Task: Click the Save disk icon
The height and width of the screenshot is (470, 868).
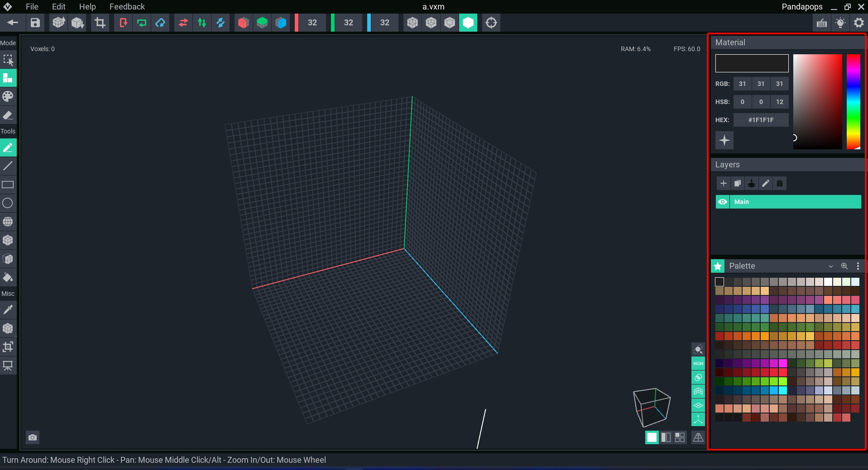Action: (x=35, y=23)
